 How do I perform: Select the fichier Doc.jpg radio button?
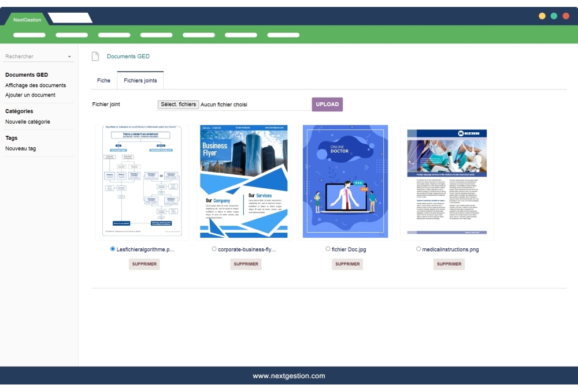[x=328, y=249]
